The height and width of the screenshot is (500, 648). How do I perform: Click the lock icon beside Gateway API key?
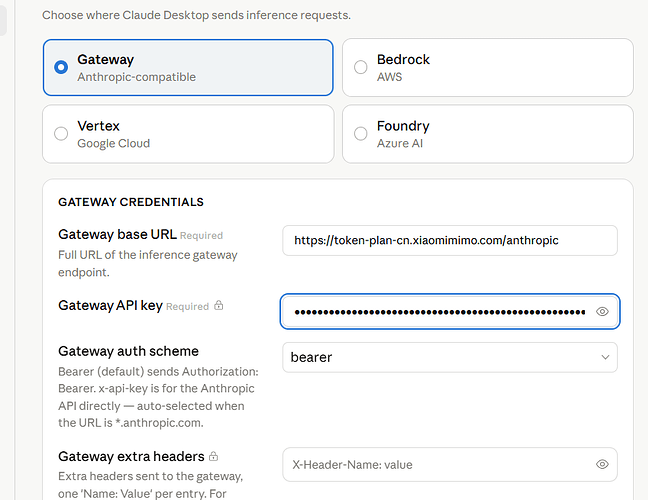(219, 305)
